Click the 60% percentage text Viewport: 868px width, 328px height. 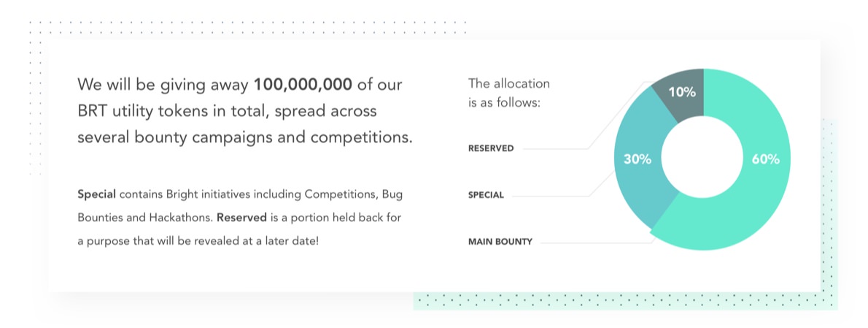[x=766, y=159]
